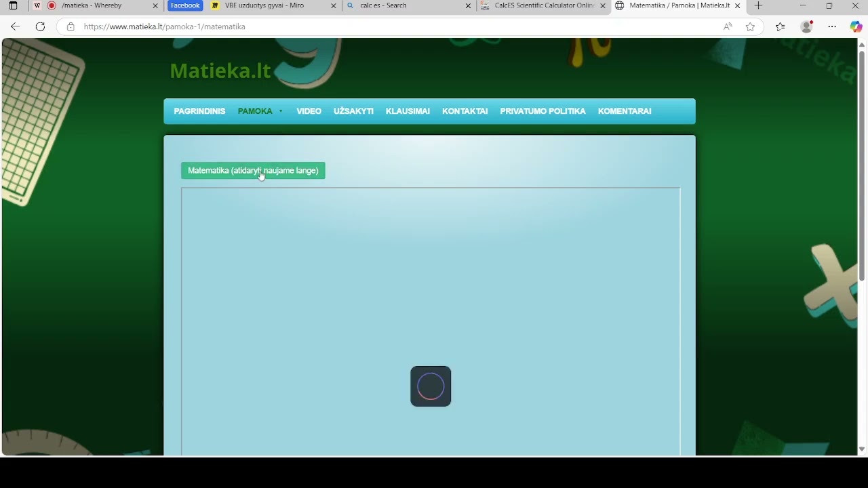Open the PAGRINDINIS menu item
This screenshot has height=488, width=868.
click(x=199, y=111)
